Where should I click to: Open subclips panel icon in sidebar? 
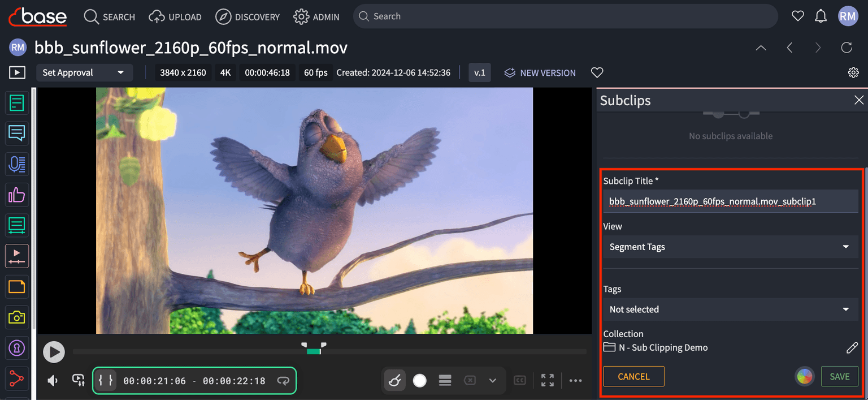(x=17, y=256)
